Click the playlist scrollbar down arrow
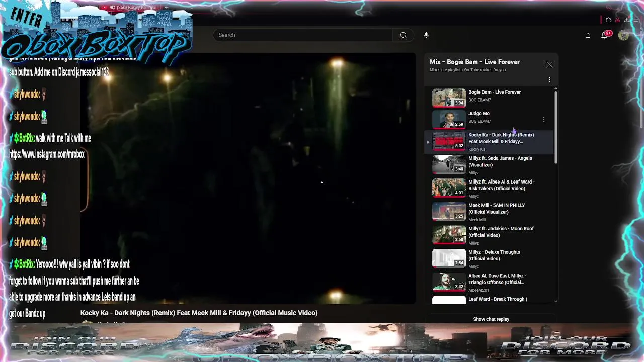This screenshot has height=362, width=644. [555, 301]
